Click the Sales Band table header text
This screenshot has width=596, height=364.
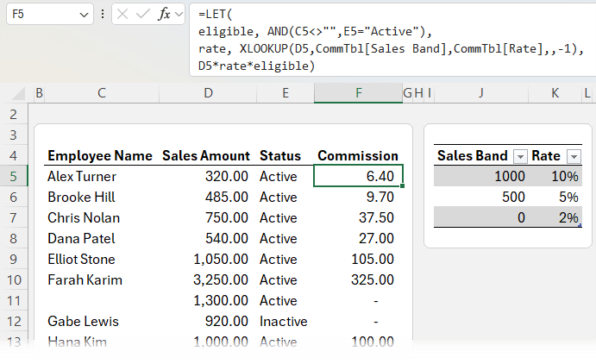click(x=472, y=156)
